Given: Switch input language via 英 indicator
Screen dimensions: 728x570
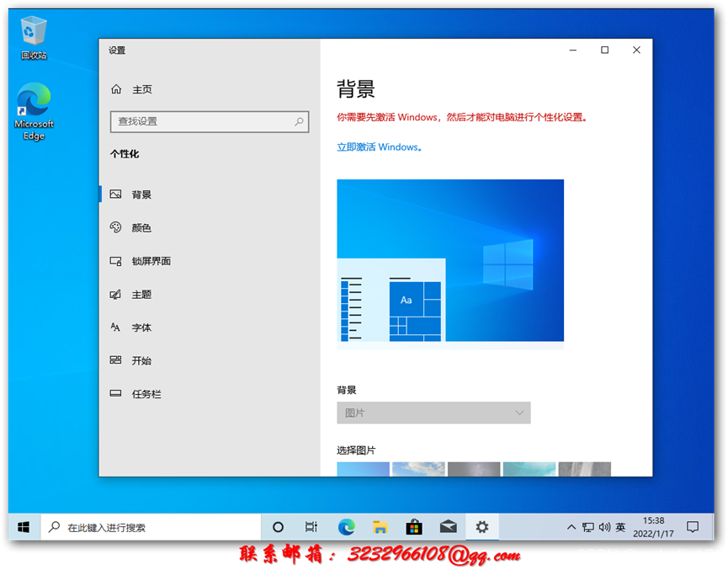Looking at the screenshot, I should click(620, 527).
